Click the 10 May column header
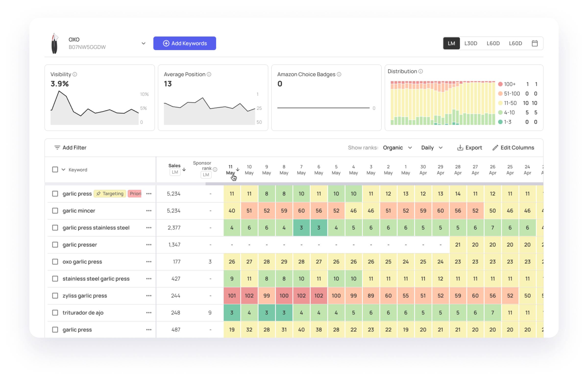The width and height of the screenshot is (588, 379). coord(249,170)
